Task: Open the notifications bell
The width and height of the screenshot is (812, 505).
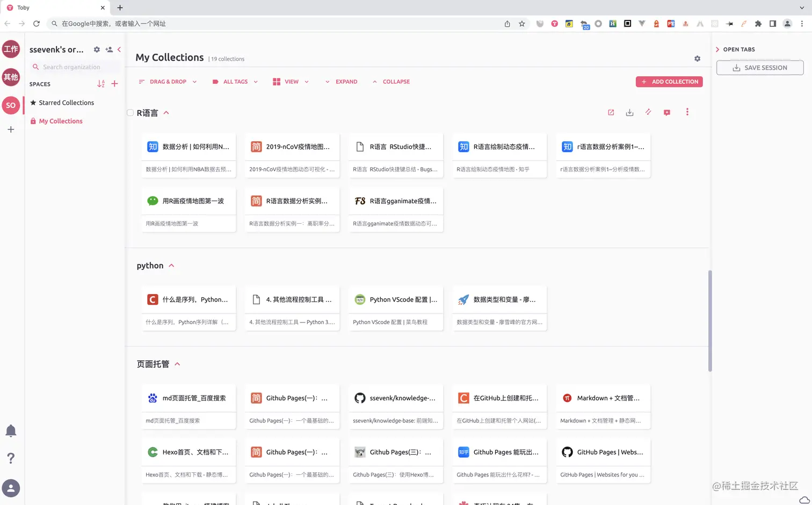Action: click(x=11, y=430)
